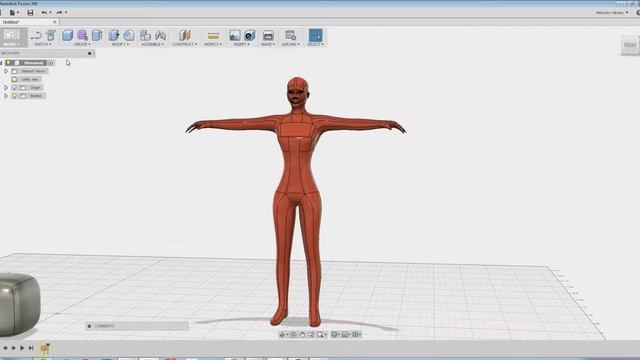640x360 pixels.
Task: Open the Redo history dropdown arrow
Action: tap(66, 13)
